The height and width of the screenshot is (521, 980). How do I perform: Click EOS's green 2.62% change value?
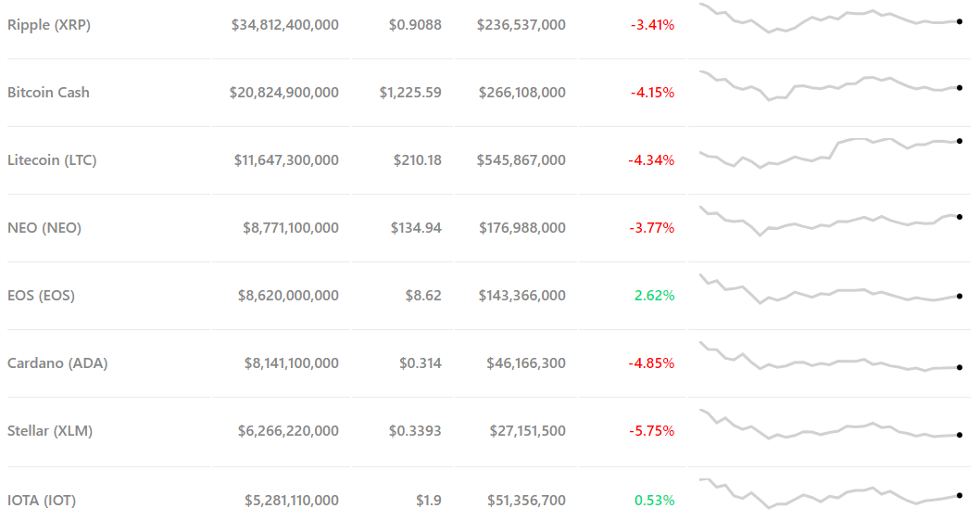pos(654,296)
